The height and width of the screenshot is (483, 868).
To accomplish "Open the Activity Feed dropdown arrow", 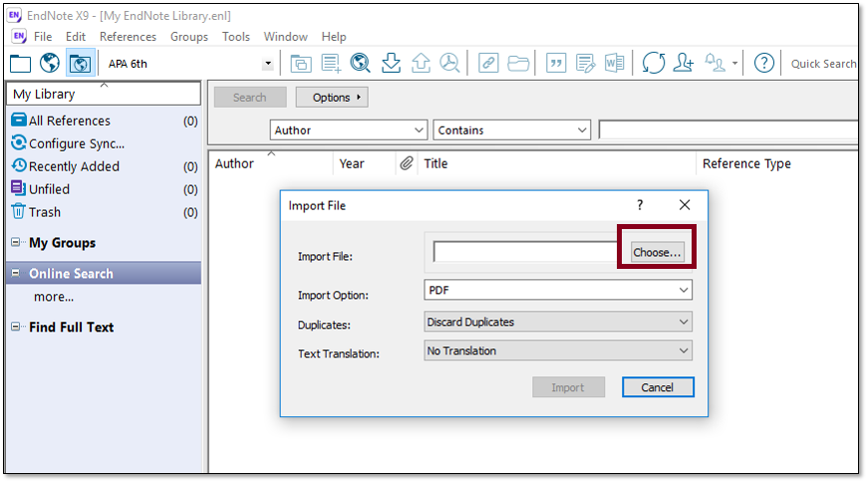I will click(734, 64).
